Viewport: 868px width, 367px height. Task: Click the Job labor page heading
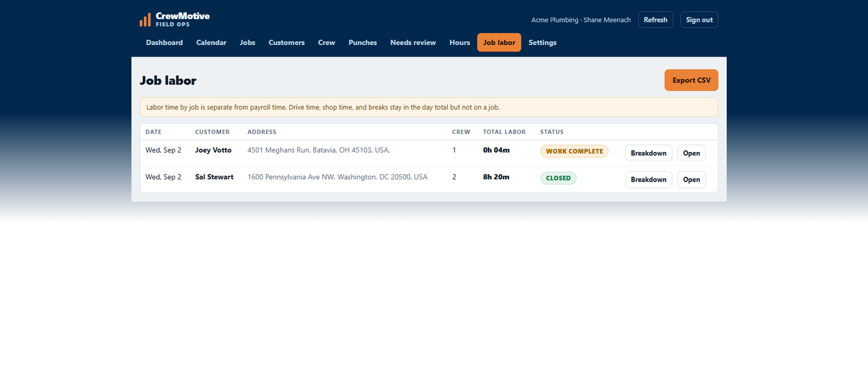(x=168, y=80)
